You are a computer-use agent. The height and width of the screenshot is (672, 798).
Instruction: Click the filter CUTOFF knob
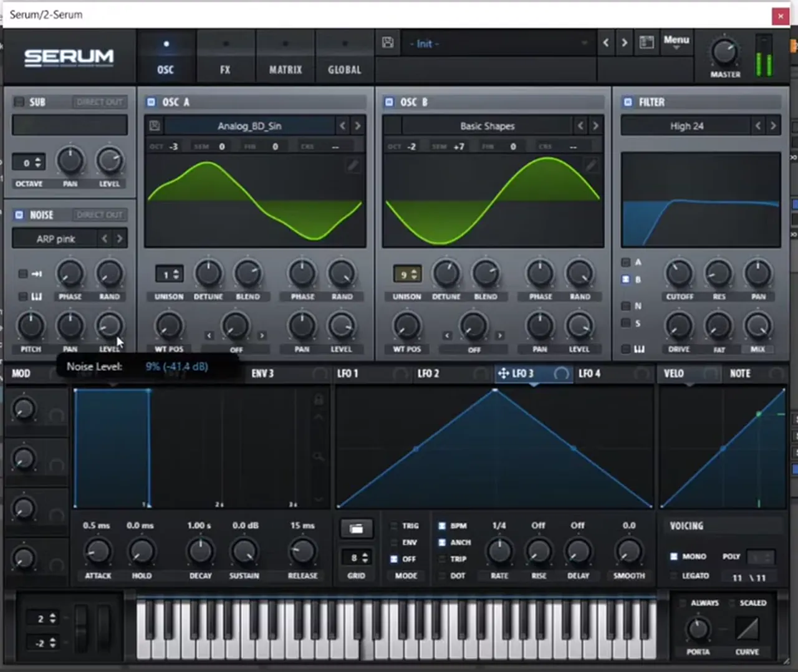(679, 274)
